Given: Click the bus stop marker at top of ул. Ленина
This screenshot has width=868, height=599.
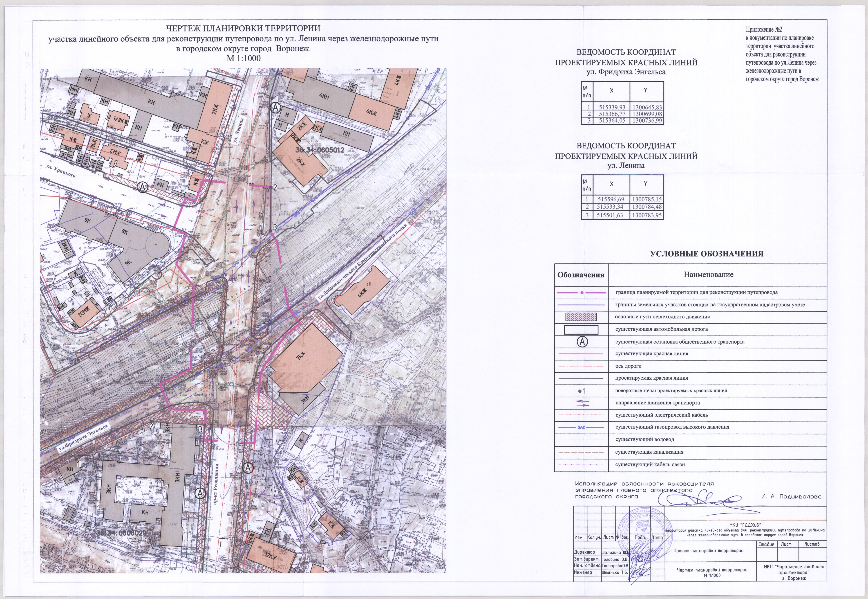Looking at the screenshot, I should point(276,107).
